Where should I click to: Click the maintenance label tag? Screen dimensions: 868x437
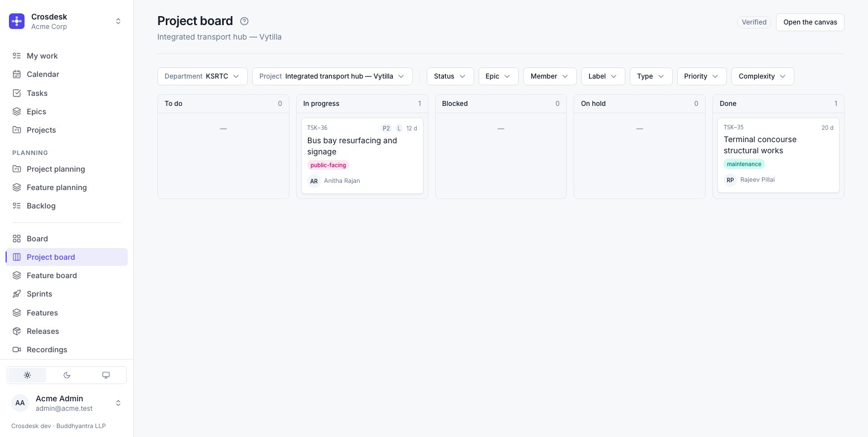[x=744, y=164]
